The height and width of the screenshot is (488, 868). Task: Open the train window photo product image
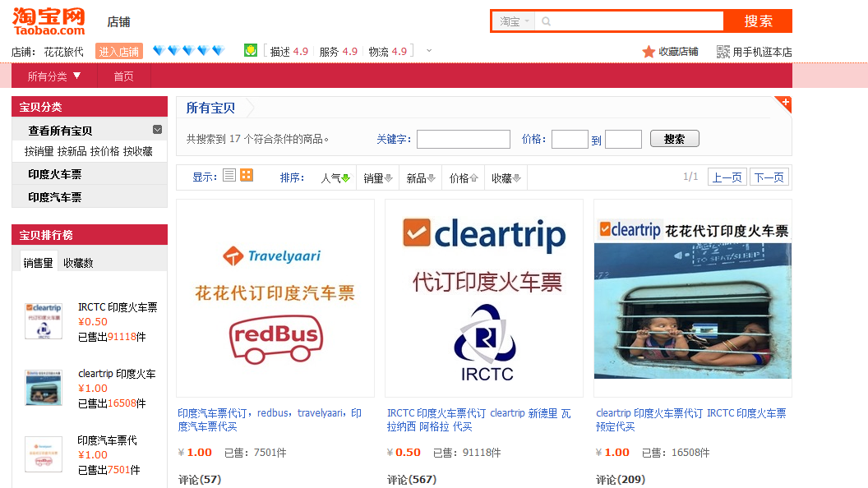click(693, 298)
